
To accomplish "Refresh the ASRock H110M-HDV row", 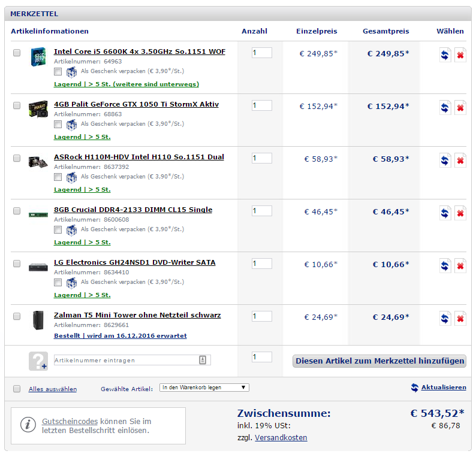I will (445, 161).
